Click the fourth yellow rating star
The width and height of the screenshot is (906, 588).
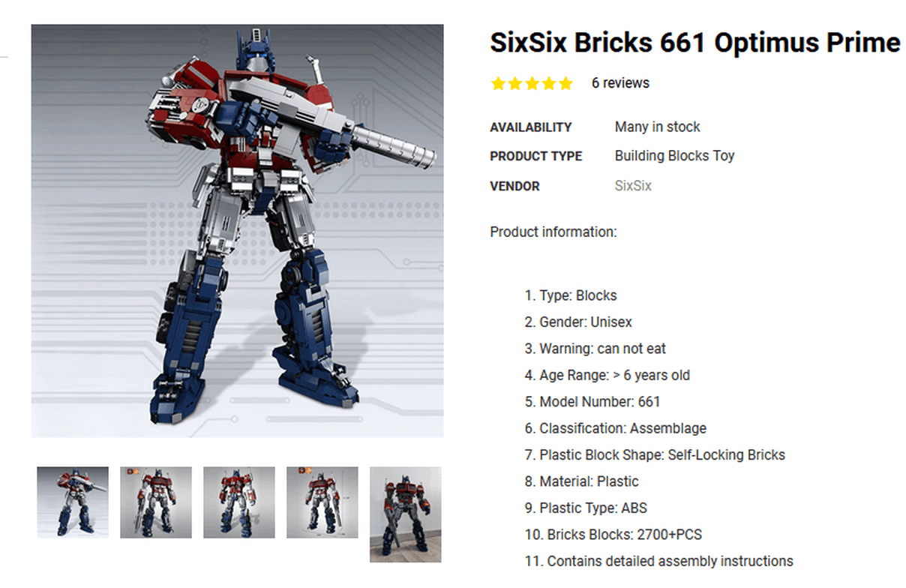(x=548, y=83)
